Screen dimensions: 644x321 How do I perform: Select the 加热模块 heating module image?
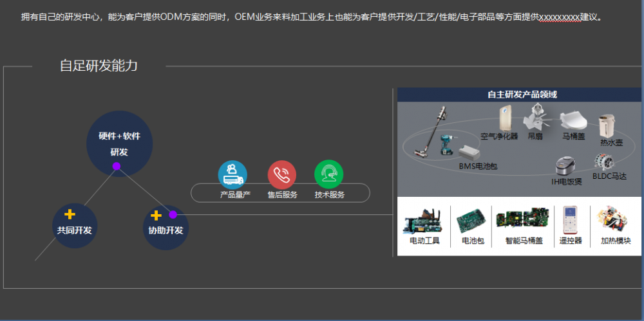click(614, 220)
